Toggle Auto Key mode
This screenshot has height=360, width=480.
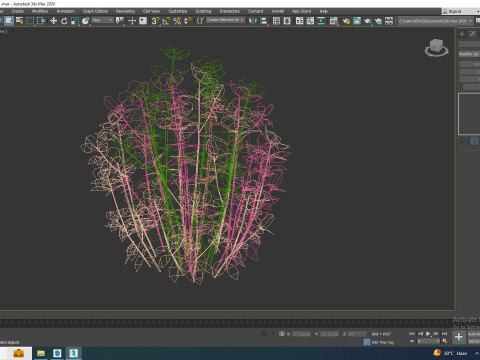click(474, 334)
